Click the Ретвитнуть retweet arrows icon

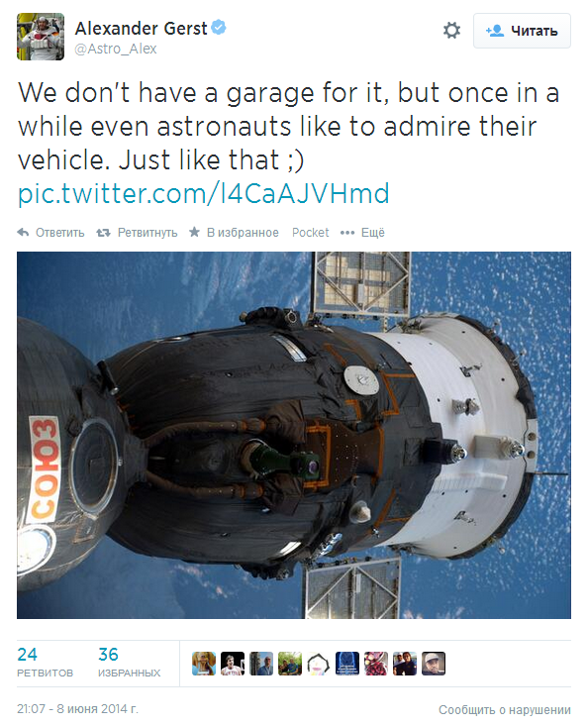coord(103,233)
